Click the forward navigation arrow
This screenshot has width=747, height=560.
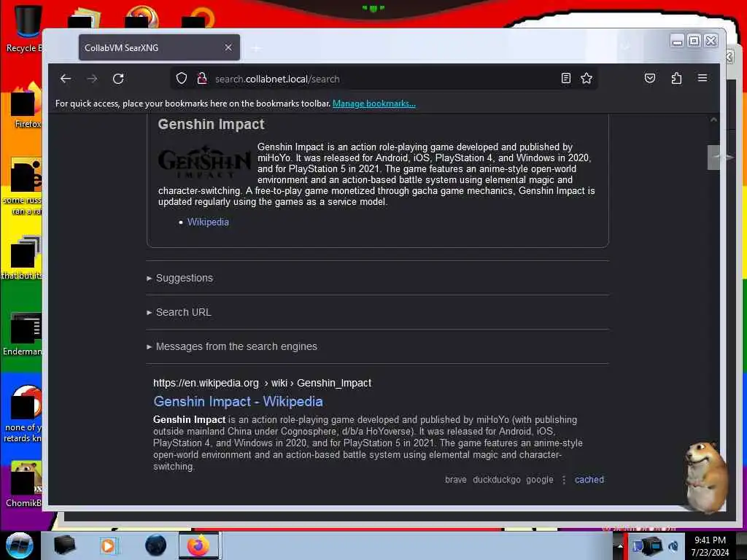pos(93,79)
